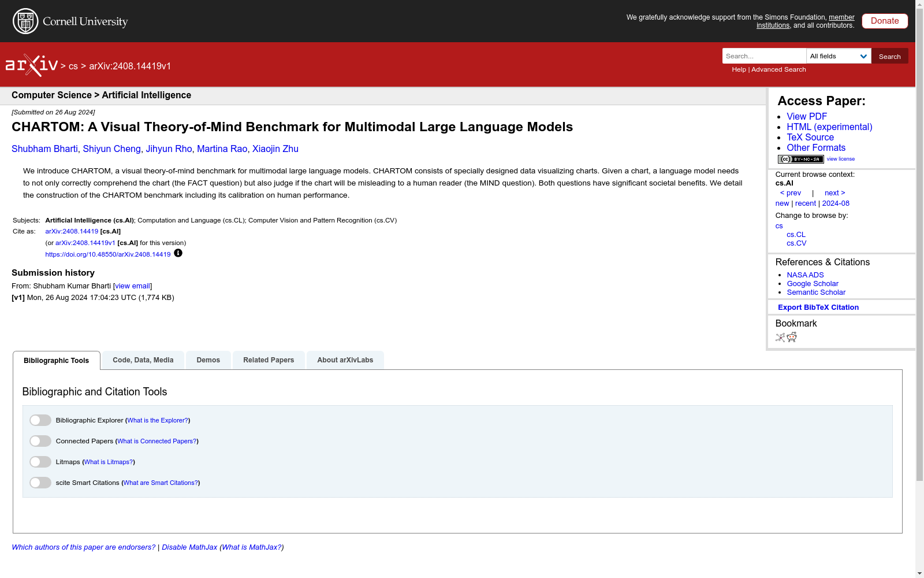Click the view email link
The width and height of the screenshot is (924, 578).
[x=132, y=286]
